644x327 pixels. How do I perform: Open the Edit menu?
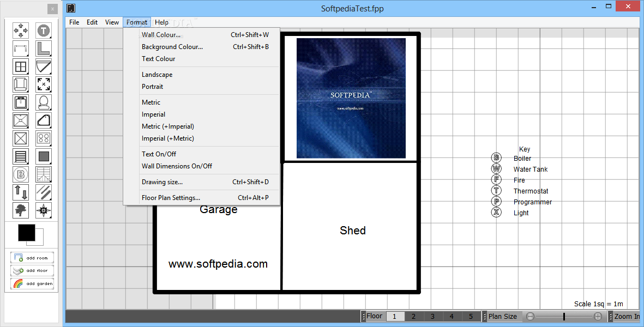point(92,22)
